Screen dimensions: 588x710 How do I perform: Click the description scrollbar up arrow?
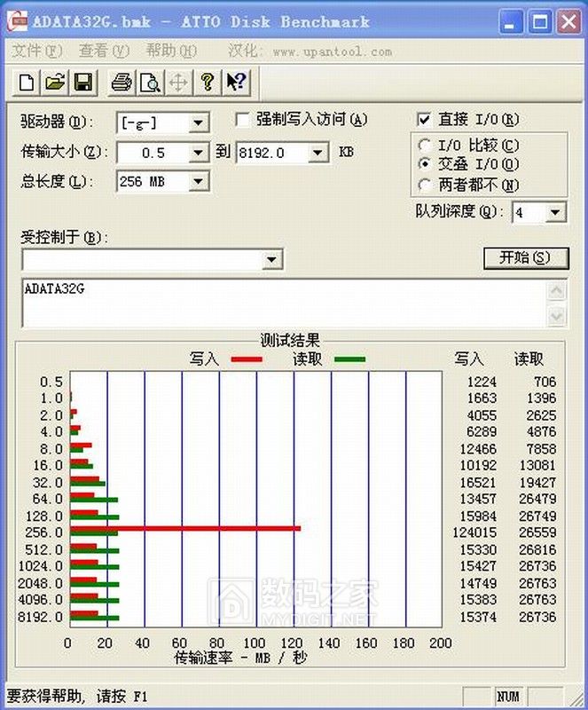[x=556, y=290]
